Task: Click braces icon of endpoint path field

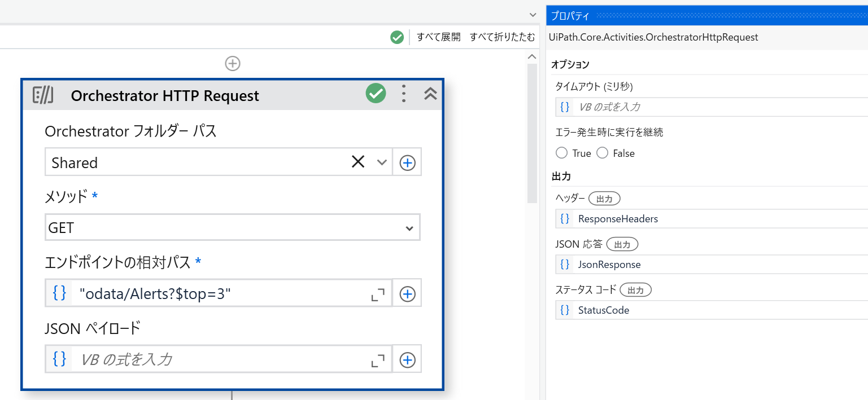Action: click(x=59, y=293)
